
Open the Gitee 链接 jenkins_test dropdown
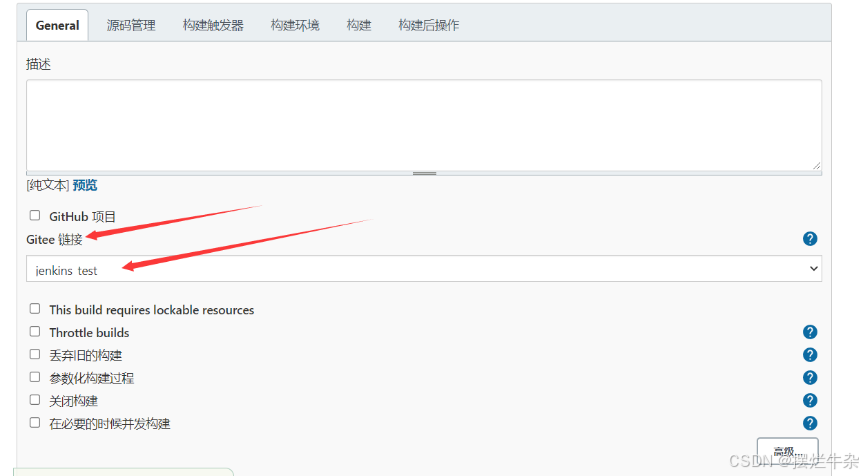click(x=424, y=269)
